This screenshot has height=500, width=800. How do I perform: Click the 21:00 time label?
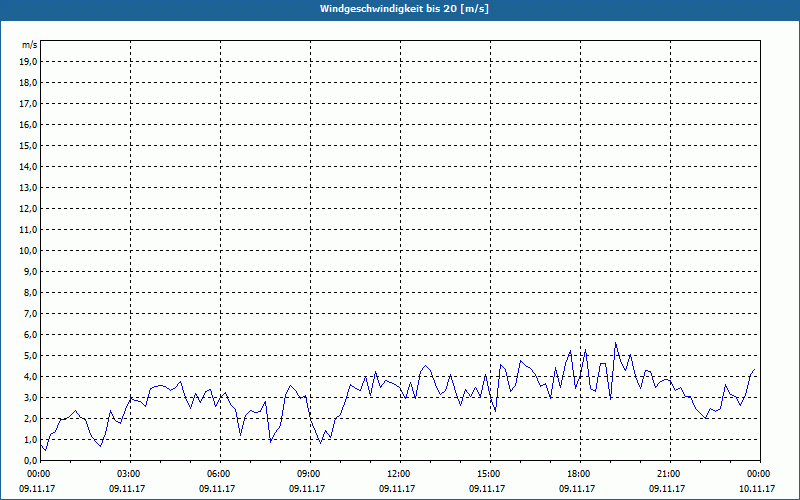tap(669, 474)
